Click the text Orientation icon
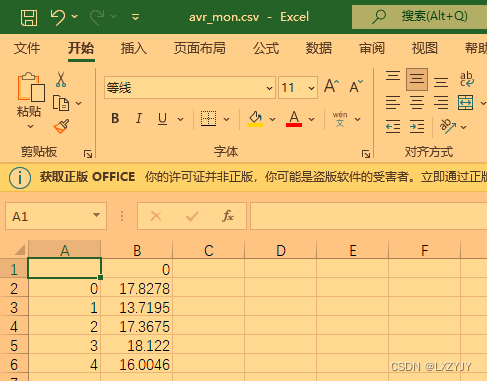The height and width of the screenshot is (381, 487). pos(447,126)
